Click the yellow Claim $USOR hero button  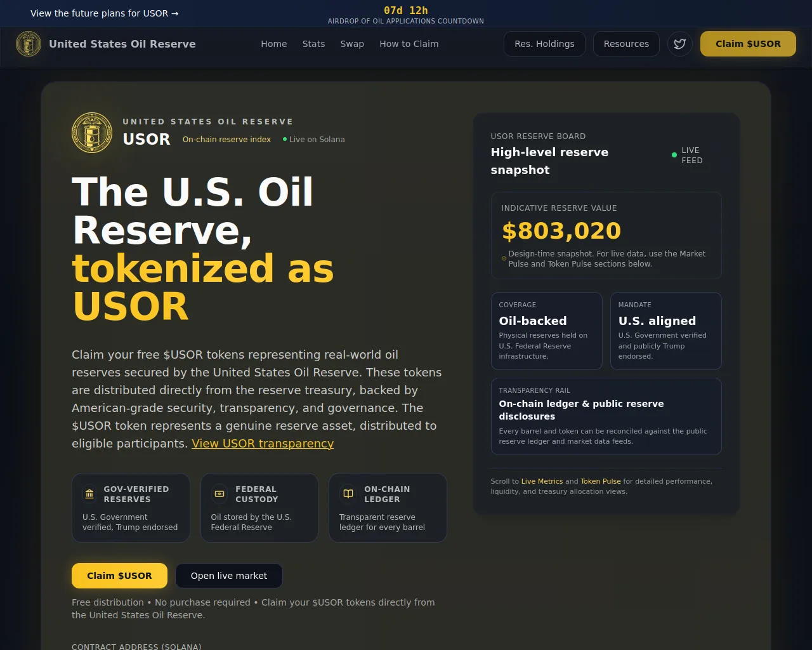(119, 576)
